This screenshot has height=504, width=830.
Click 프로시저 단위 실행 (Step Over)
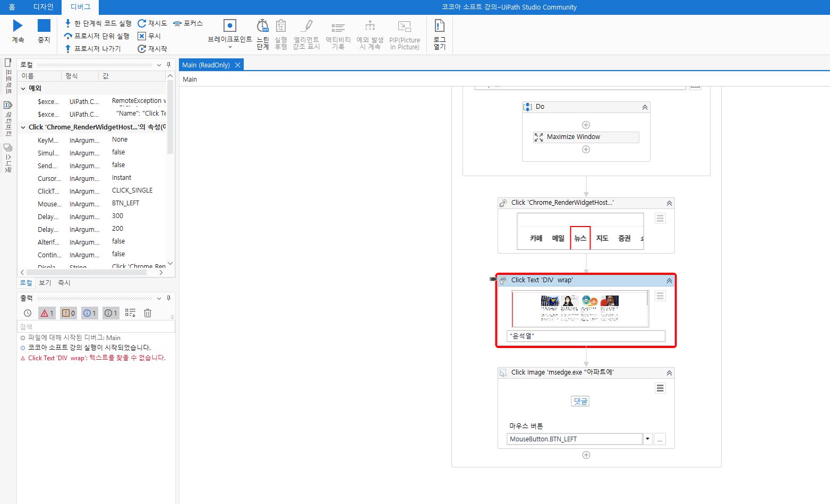pos(97,36)
